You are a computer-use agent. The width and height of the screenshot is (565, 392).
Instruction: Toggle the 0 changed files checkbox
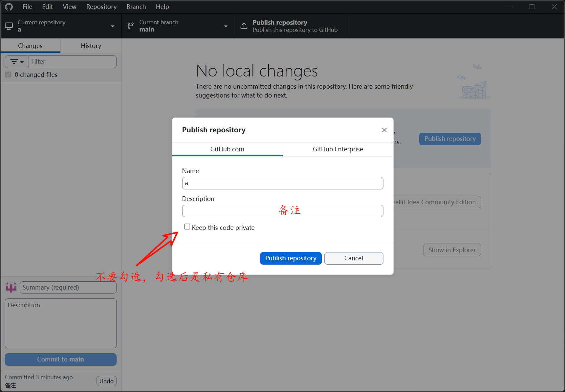click(8, 75)
